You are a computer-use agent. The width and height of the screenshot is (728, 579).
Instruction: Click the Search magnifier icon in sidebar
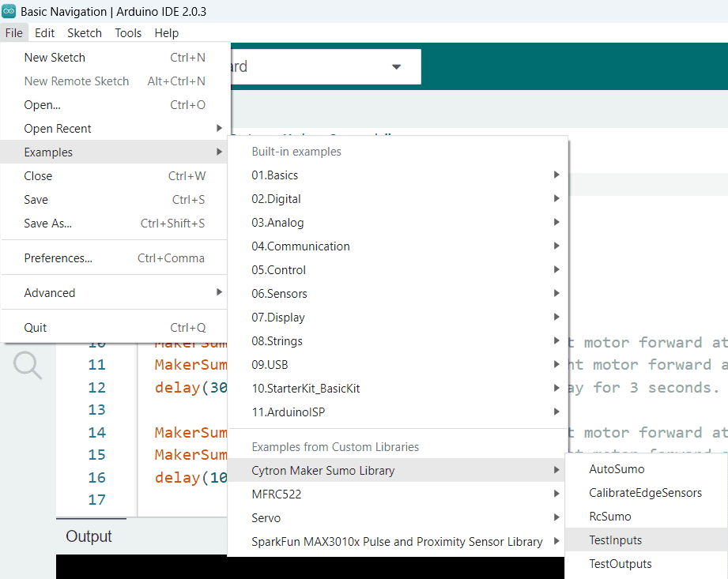pos(27,365)
